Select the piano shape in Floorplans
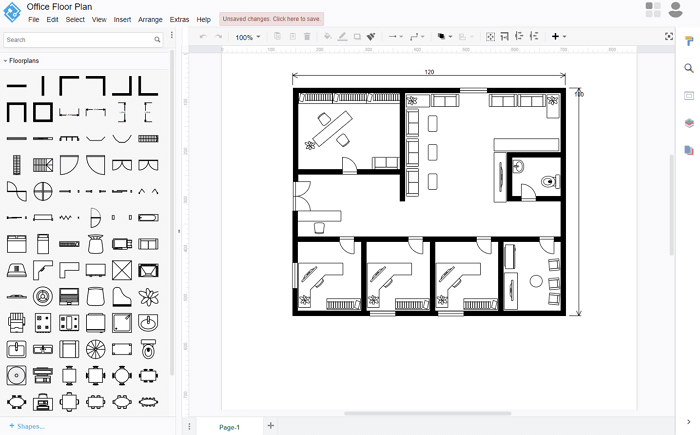Viewport: 700px width, 435px height. coord(122,296)
